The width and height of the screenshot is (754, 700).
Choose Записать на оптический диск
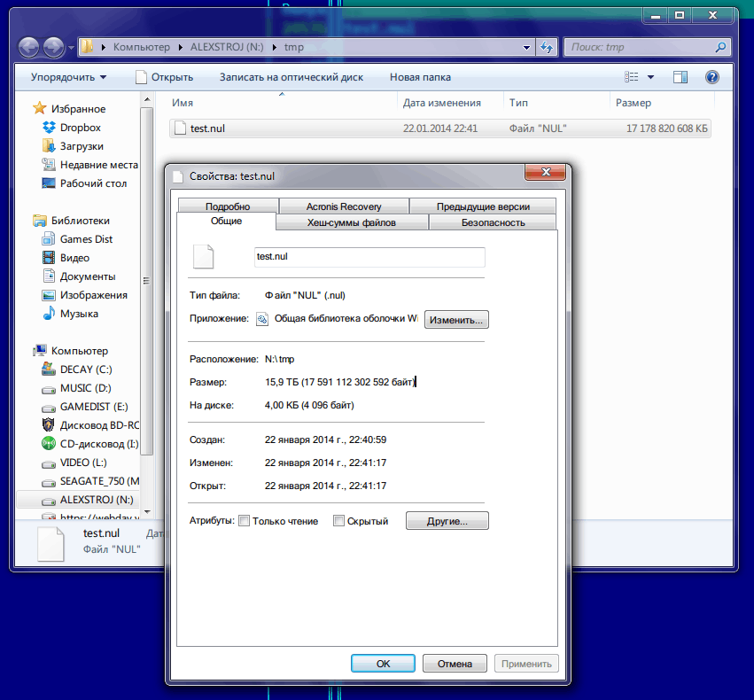coord(291,77)
